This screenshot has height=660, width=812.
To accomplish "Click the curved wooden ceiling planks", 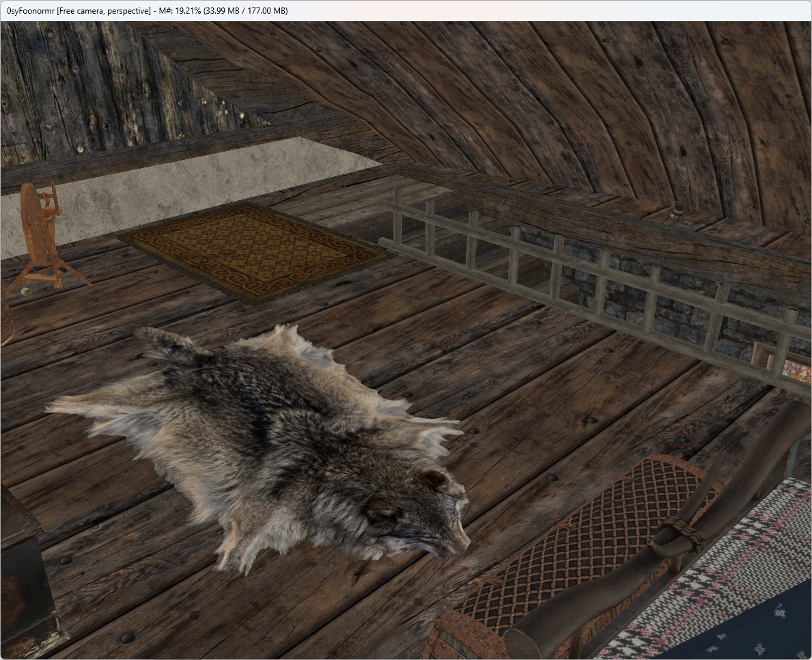I will pos(518,104).
